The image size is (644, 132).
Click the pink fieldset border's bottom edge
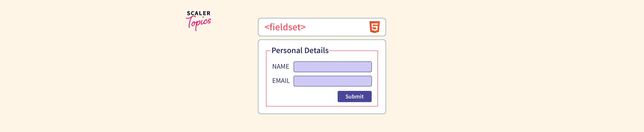[x=322, y=106]
